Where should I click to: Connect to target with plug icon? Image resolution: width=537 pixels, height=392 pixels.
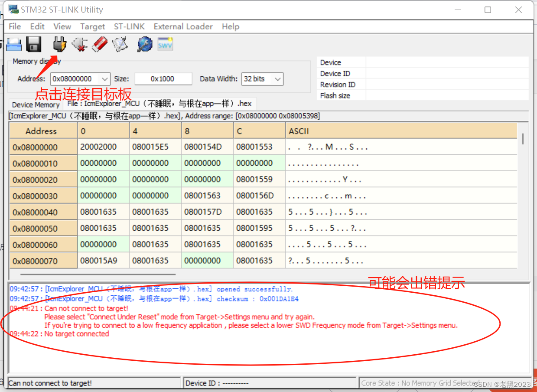[x=59, y=44]
